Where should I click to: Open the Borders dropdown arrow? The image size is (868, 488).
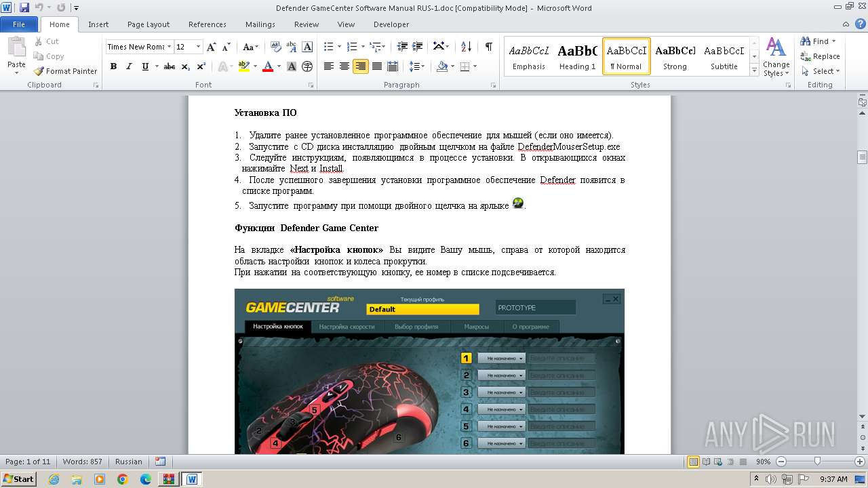click(x=475, y=66)
